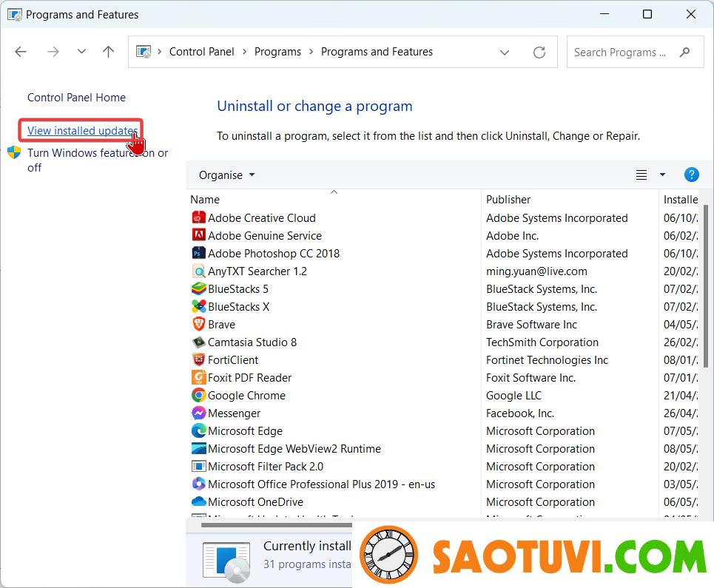The height and width of the screenshot is (588, 714).
Task: Minimize the Programs and Features window
Action: (x=604, y=14)
